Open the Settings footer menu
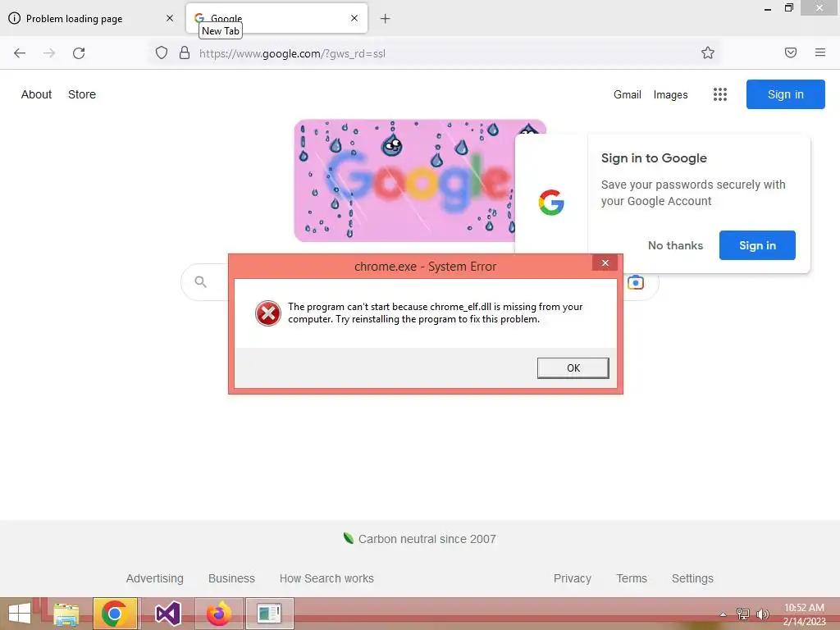 [692, 578]
